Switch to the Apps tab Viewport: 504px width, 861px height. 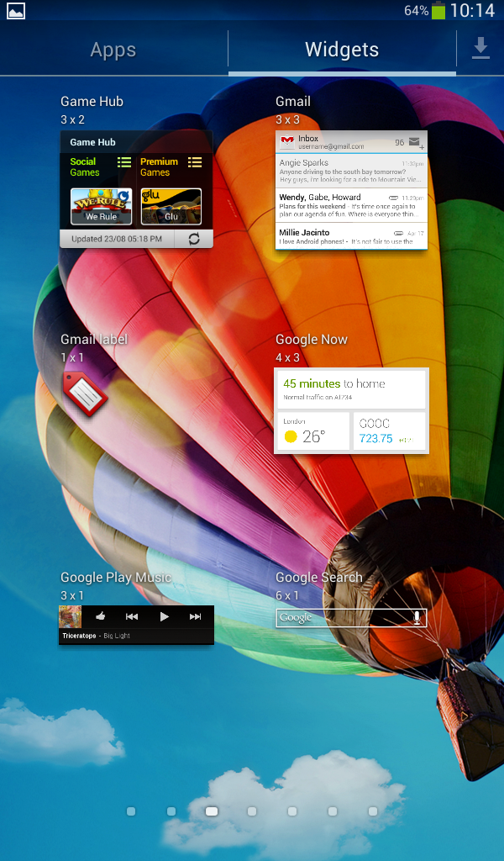point(113,50)
